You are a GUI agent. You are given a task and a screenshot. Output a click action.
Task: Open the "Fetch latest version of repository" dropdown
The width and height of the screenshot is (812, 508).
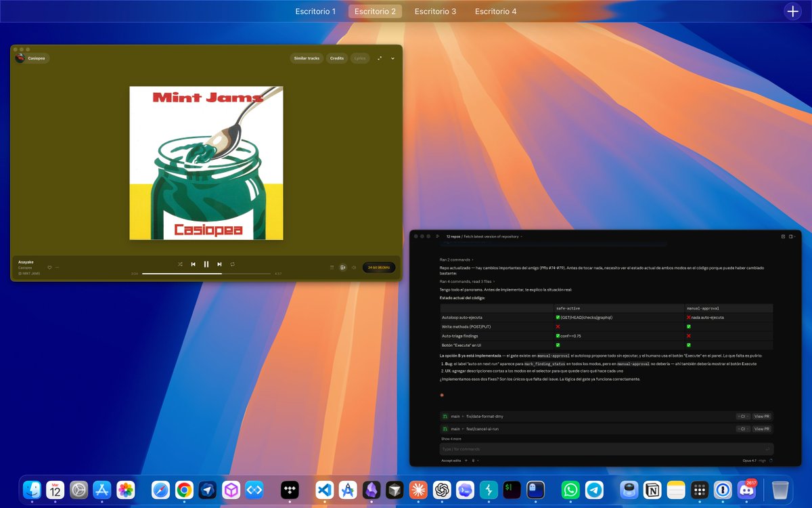point(493,236)
